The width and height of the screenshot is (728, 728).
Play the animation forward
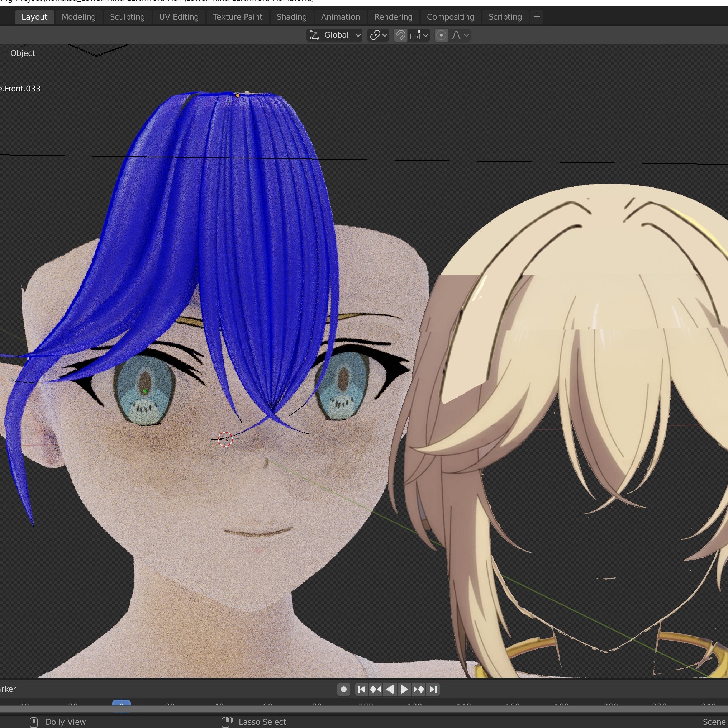pos(404,690)
